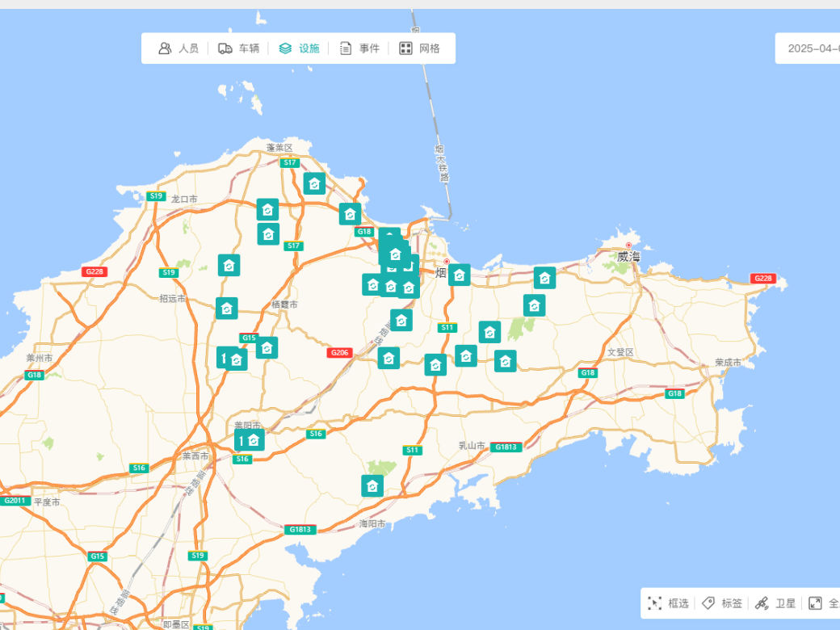This screenshot has width=840, height=630.
Task: Click the red G206 highway badge
Action: point(340,353)
